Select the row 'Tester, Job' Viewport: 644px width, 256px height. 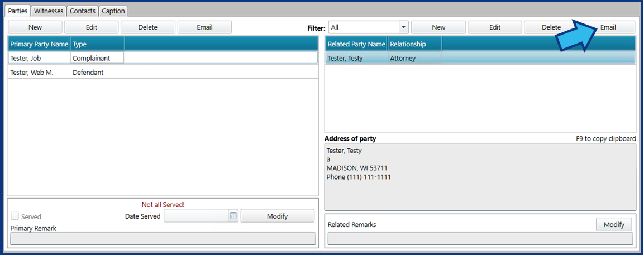point(163,58)
